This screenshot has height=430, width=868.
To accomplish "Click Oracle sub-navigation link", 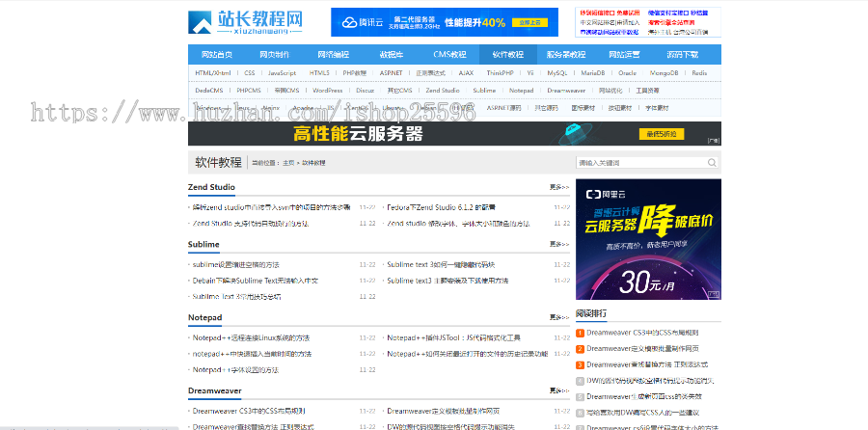I will coord(627,73).
